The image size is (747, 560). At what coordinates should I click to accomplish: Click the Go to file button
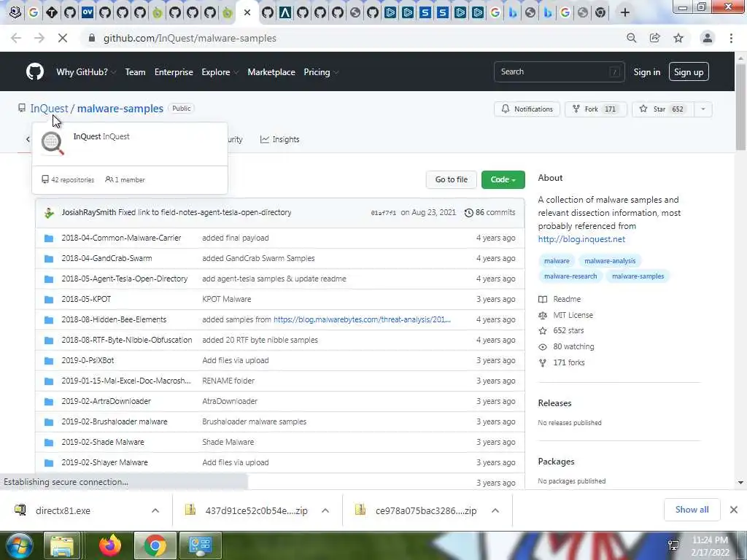[451, 179]
